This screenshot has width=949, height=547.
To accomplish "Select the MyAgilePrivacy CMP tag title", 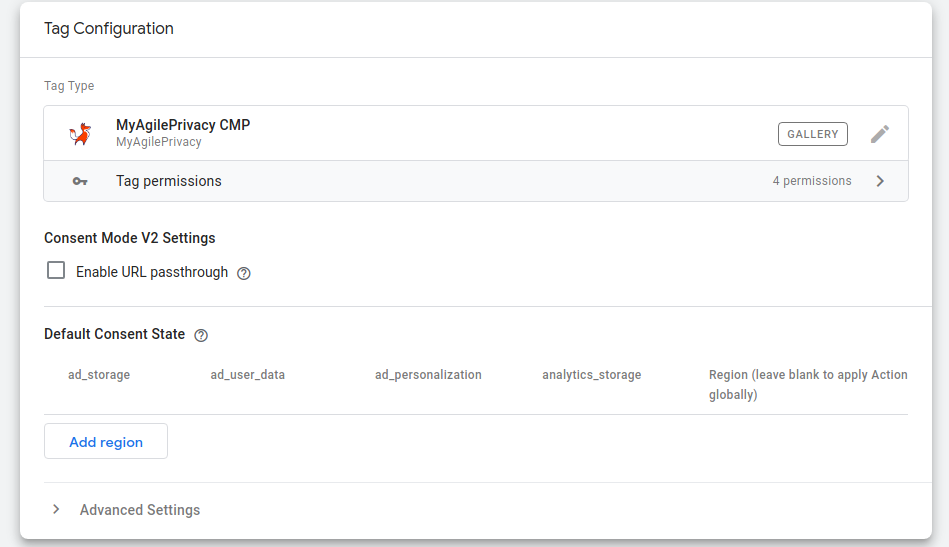I will 183,125.
